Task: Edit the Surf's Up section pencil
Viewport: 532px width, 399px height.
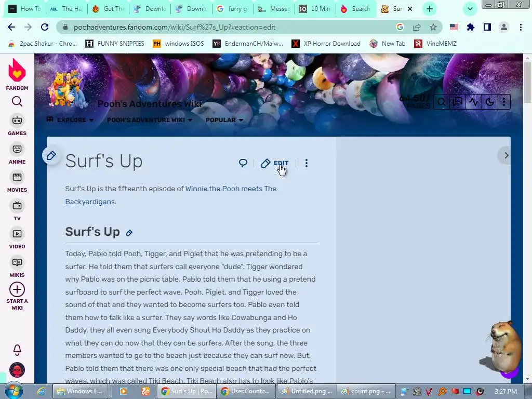Action: (x=129, y=233)
